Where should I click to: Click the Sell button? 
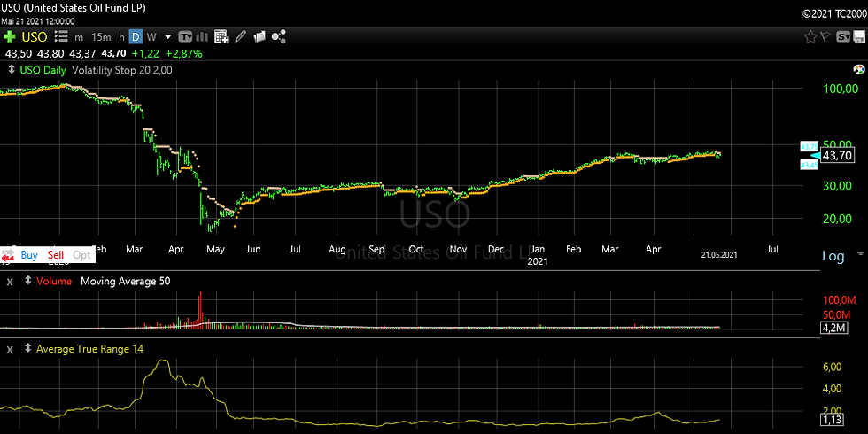tap(55, 255)
